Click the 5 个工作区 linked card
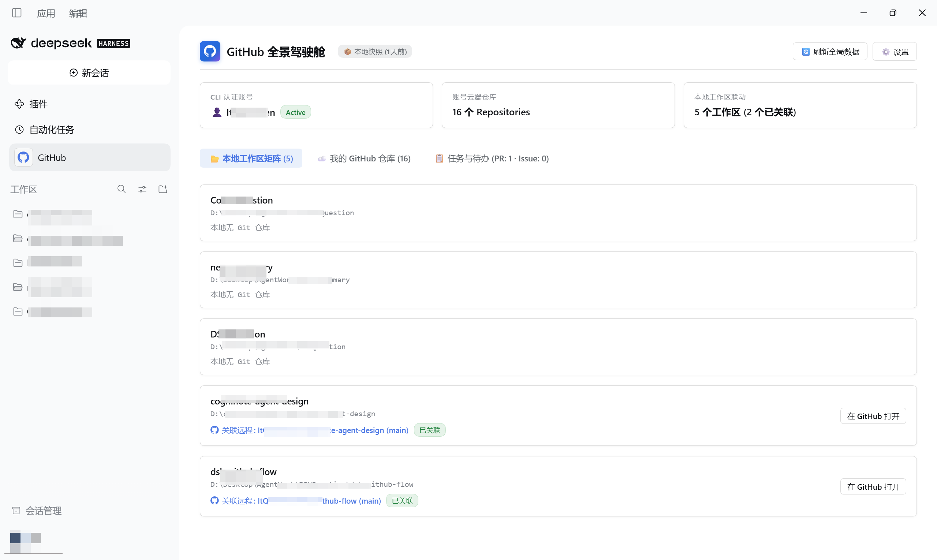Viewport: 937px width, 560px height. 800,105
